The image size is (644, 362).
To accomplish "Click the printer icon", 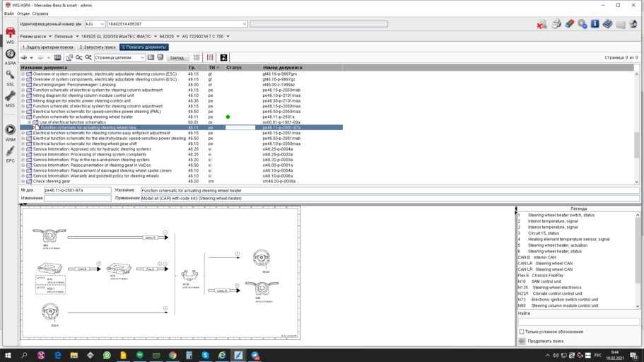I will pos(556,24).
